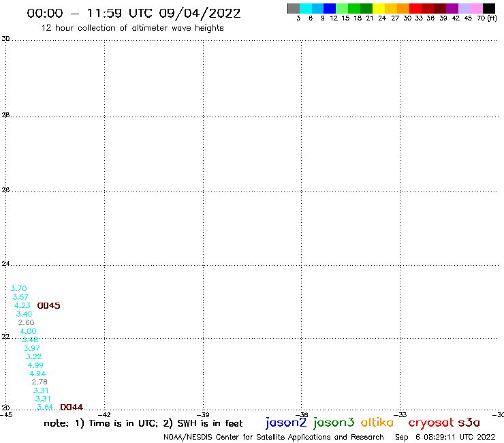Click the blue 'jason2' satellite label
This screenshot has height=443, width=504.
pos(286,423)
